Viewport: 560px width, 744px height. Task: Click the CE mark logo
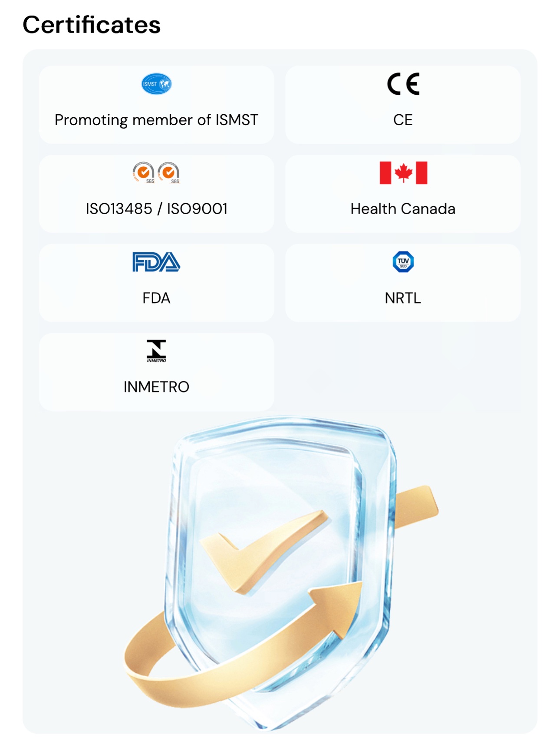tap(403, 84)
